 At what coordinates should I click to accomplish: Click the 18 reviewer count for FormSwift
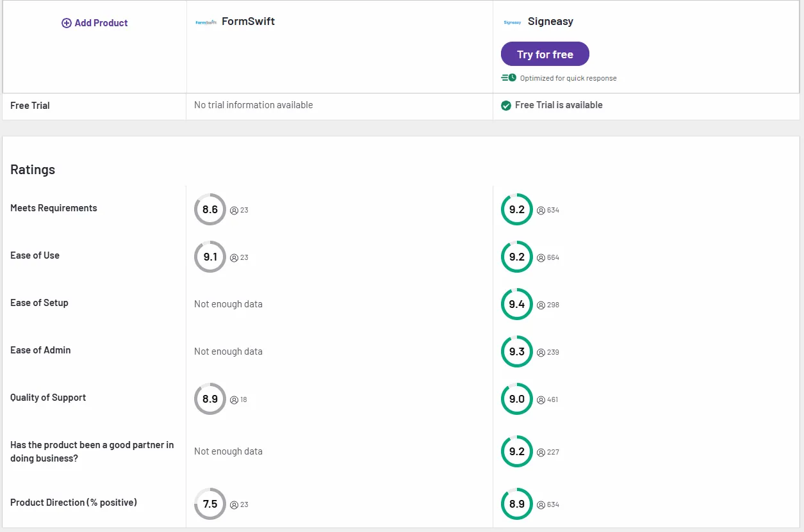point(243,399)
